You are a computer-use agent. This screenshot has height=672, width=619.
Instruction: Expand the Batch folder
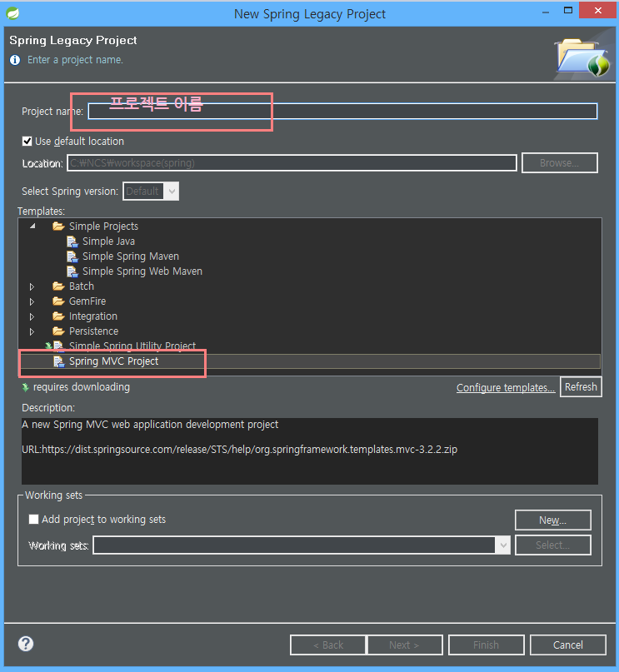[32, 286]
